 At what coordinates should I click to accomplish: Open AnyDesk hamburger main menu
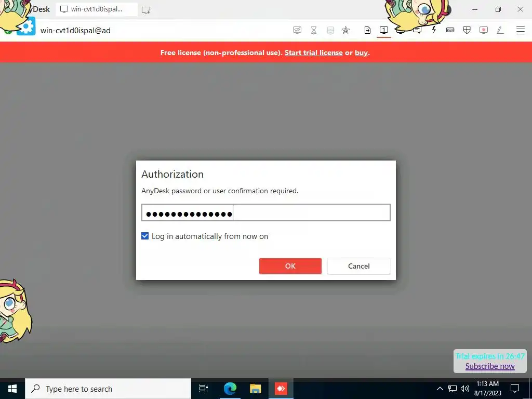point(521,30)
